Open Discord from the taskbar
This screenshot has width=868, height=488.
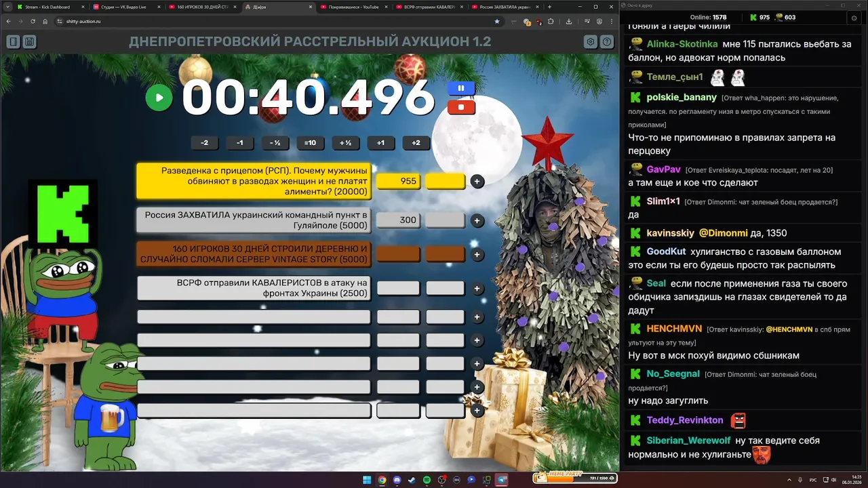coord(397,480)
